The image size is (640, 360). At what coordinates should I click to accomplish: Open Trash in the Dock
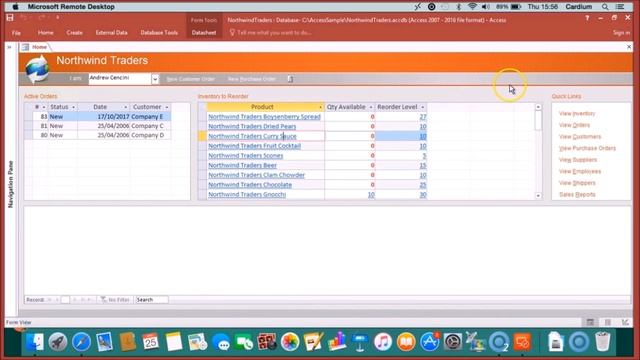coord(602,342)
